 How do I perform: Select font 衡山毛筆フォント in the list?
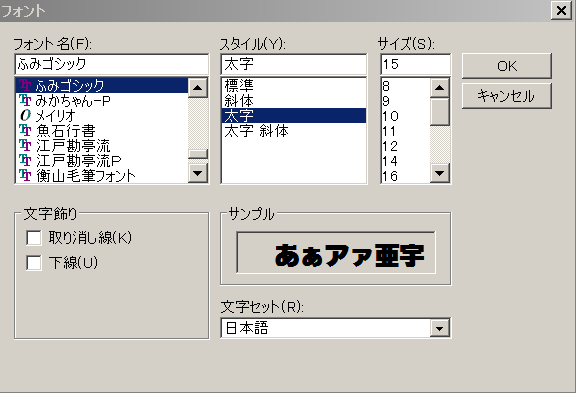(102, 176)
